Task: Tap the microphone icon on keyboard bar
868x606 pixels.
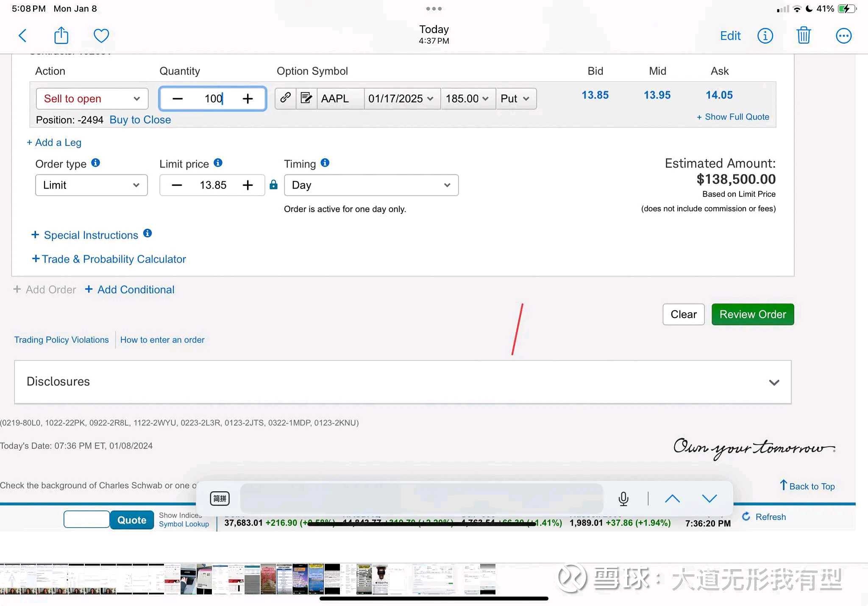Action: click(623, 498)
